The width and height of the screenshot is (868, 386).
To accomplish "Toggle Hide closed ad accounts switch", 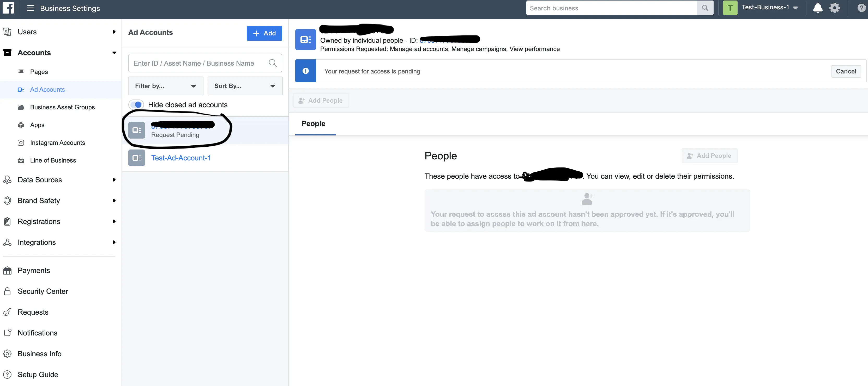I will [x=136, y=105].
